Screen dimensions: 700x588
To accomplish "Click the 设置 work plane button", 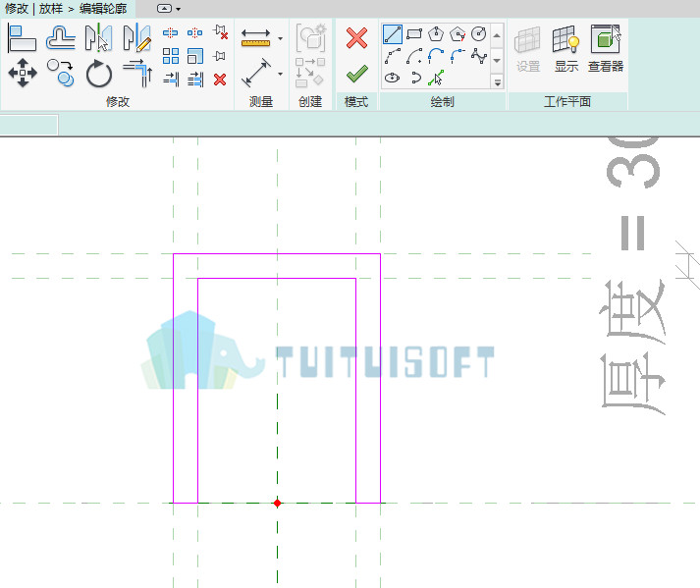I will (x=527, y=48).
